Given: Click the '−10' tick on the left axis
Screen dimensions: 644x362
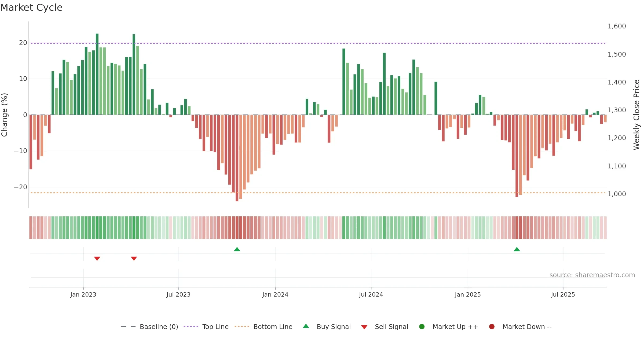Looking at the screenshot, I should (x=21, y=151).
